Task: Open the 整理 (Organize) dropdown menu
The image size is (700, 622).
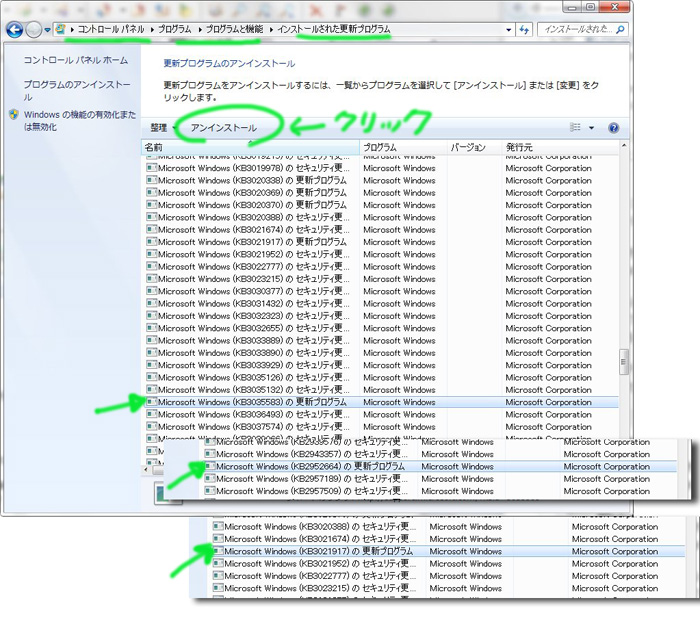Action: (x=163, y=128)
